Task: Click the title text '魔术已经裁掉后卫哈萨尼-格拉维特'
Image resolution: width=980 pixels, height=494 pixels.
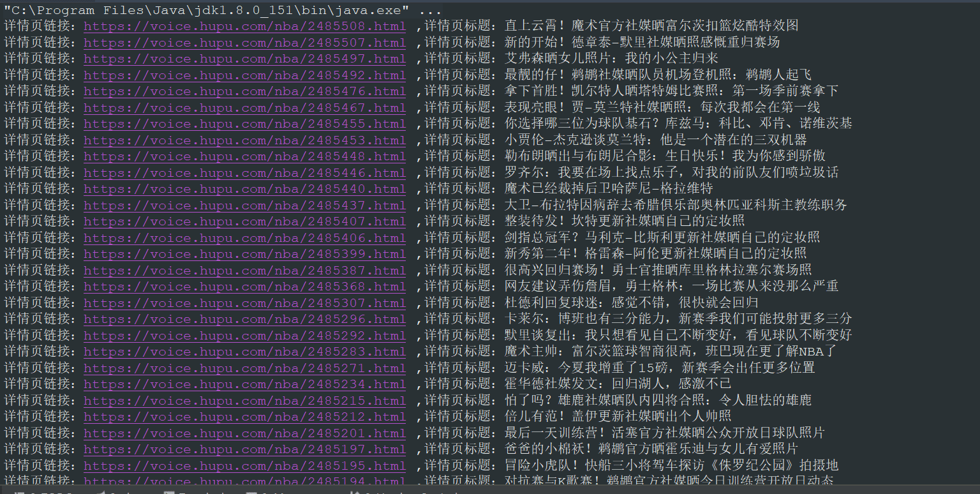Action: coord(609,189)
